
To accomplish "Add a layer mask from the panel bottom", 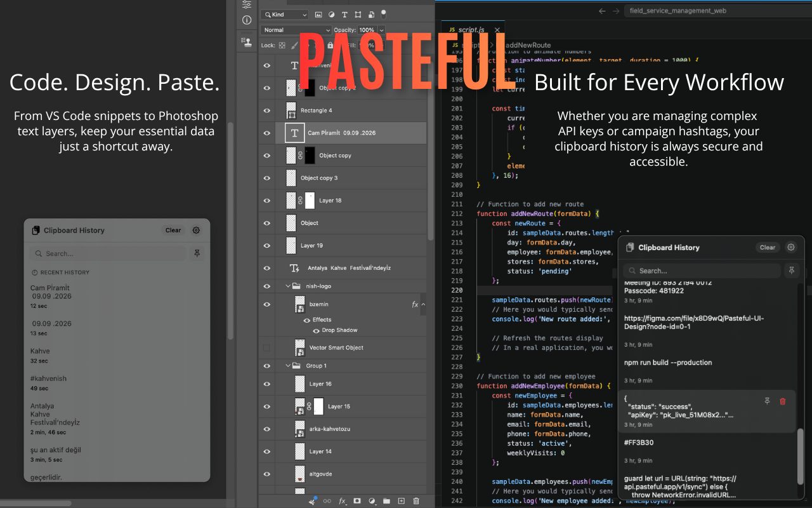I will tap(357, 501).
